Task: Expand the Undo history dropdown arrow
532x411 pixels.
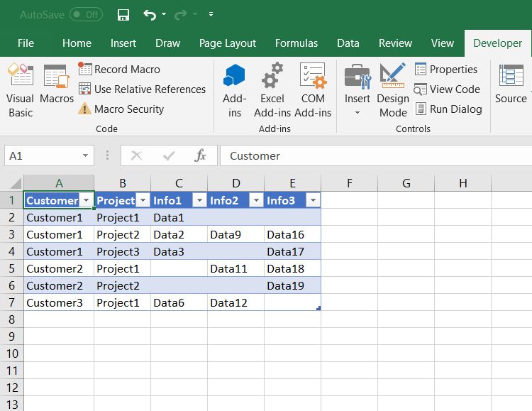Action: coord(164,14)
